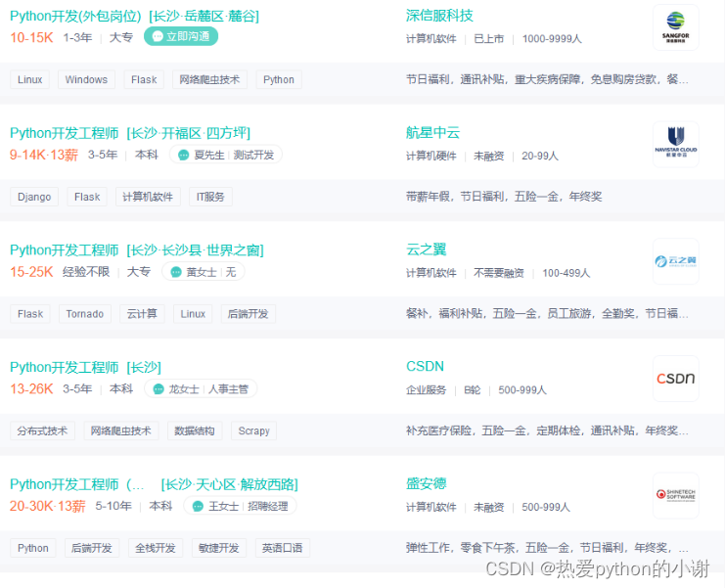Screen dimensions: 725x588
Task: Open the 云之翼 company logo
Action: click(x=675, y=261)
